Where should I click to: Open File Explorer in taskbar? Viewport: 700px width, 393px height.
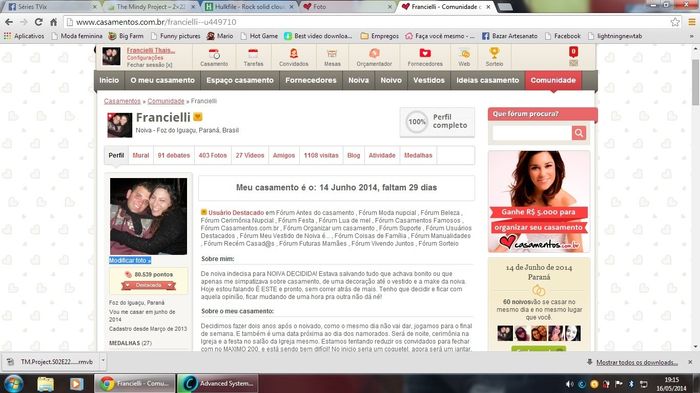45,384
